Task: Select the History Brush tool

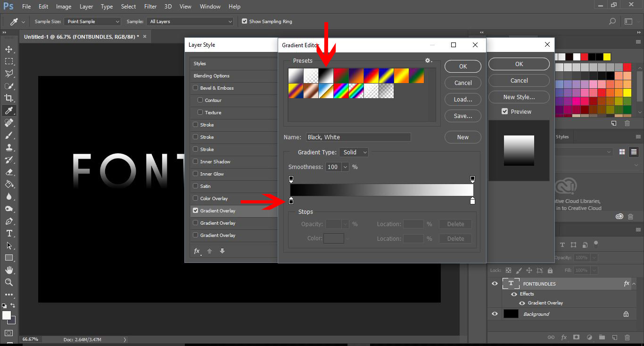Action: (9, 160)
